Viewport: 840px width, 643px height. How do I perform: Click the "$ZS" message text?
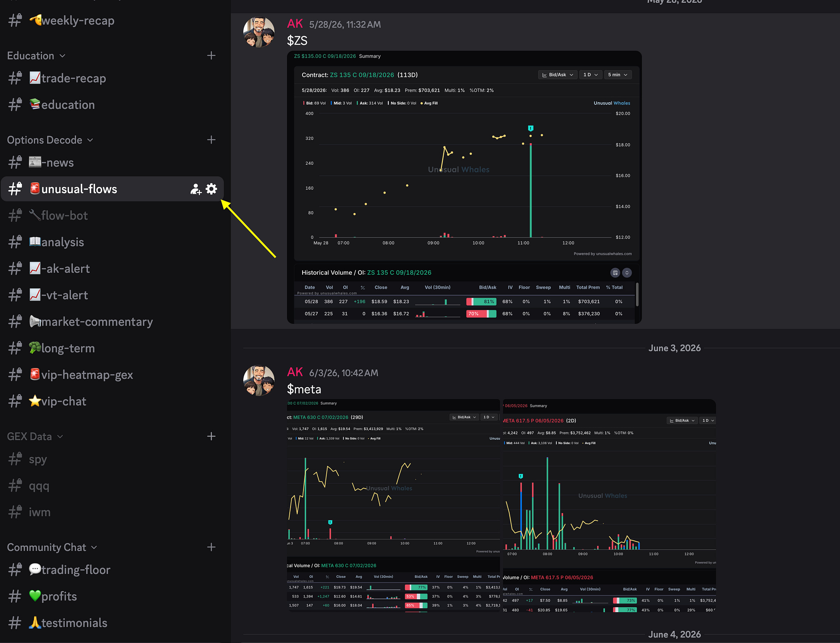(x=297, y=41)
